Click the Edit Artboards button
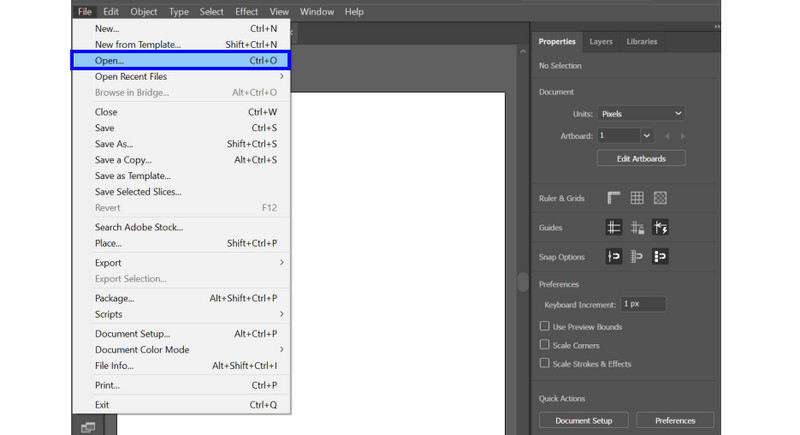The height and width of the screenshot is (435, 800). click(x=641, y=158)
